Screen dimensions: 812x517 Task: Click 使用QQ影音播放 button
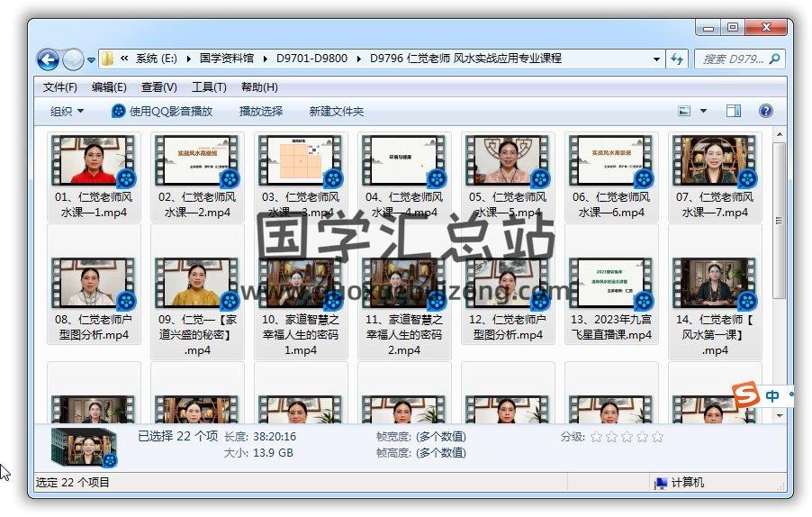click(162, 111)
